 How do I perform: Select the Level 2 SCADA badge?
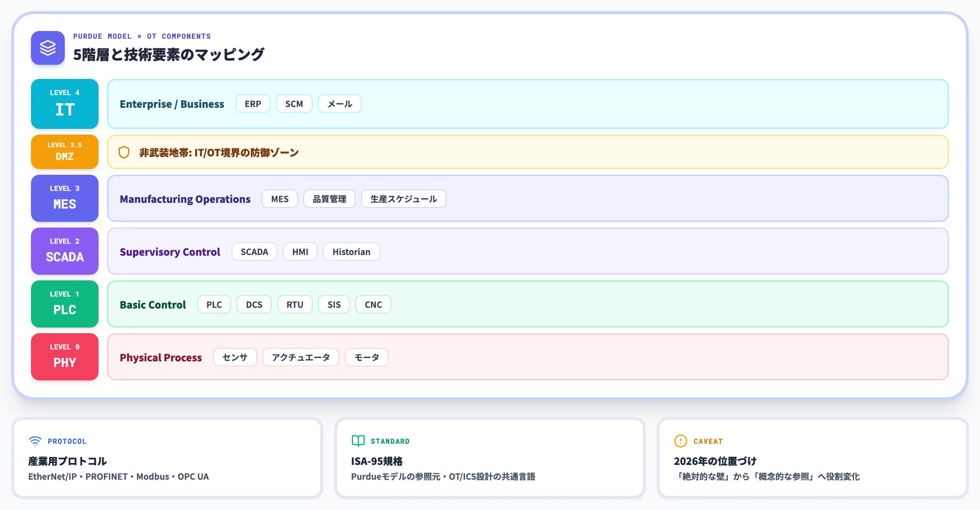[x=65, y=251]
